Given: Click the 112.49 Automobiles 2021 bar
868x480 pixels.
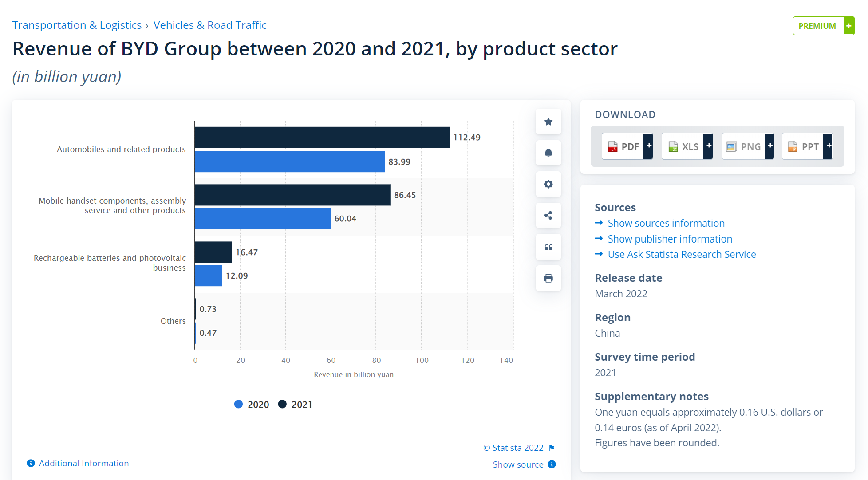Looking at the screenshot, I should pyautogui.click(x=322, y=138).
